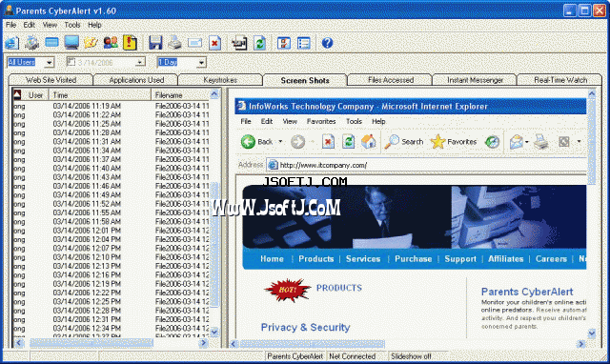The image size is (610, 364).
Task: Open the Edit menu
Action: (30, 25)
